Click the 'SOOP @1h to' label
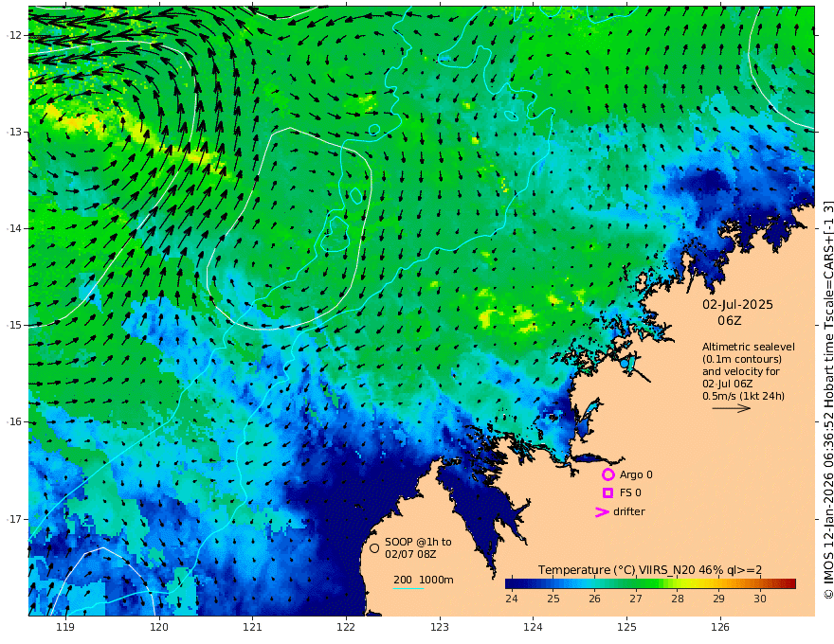Viewport: 834px width, 644px height. pyautogui.click(x=418, y=542)
